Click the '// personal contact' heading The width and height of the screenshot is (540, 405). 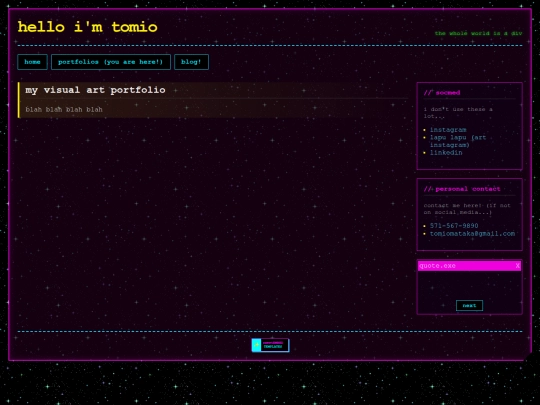coord(462,189)
